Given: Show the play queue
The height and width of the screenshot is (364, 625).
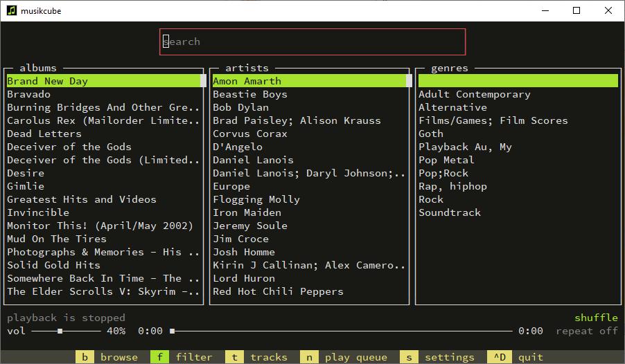Looking at the screenshot, I should 344,357.
